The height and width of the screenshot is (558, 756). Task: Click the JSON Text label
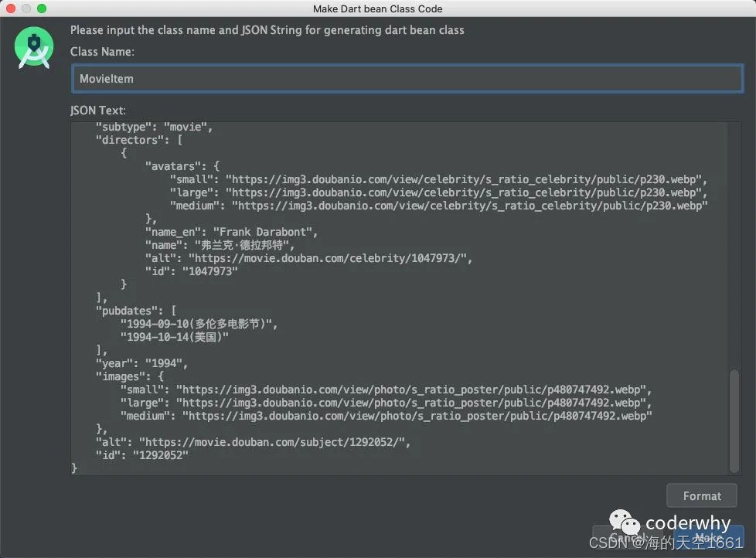click(x=98, y=111)
